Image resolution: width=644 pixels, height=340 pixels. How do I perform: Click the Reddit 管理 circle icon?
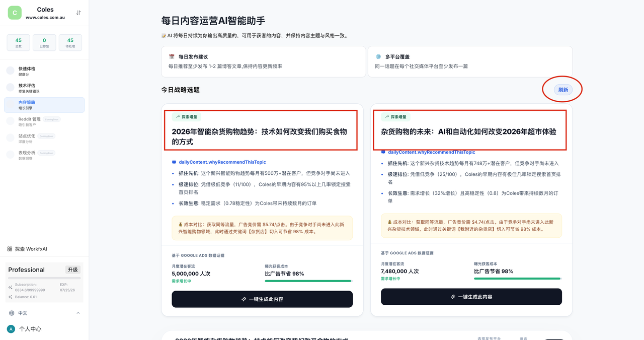[x=10, y=121]
